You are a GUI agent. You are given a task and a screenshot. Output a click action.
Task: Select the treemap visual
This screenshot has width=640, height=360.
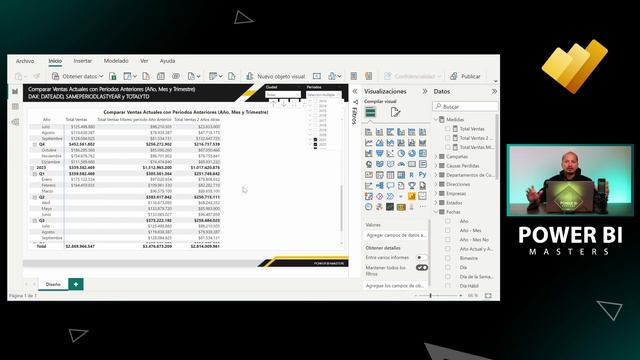coord(422,153)
